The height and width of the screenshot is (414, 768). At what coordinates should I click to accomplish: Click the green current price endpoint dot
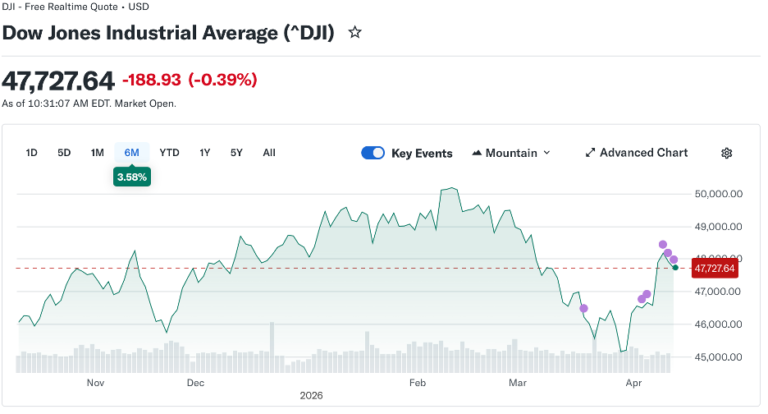click(x=676, y=268)
